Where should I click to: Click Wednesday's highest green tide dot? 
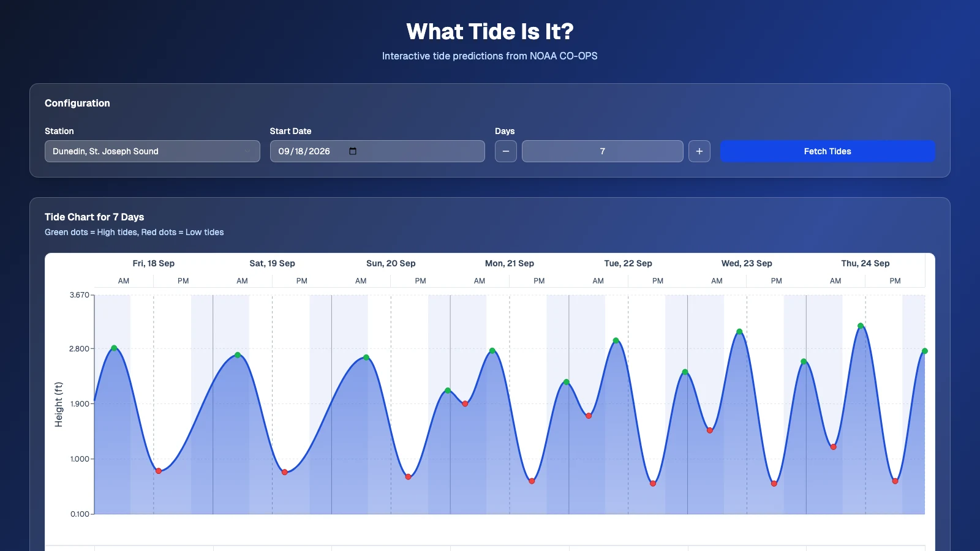tap(740, 332)
